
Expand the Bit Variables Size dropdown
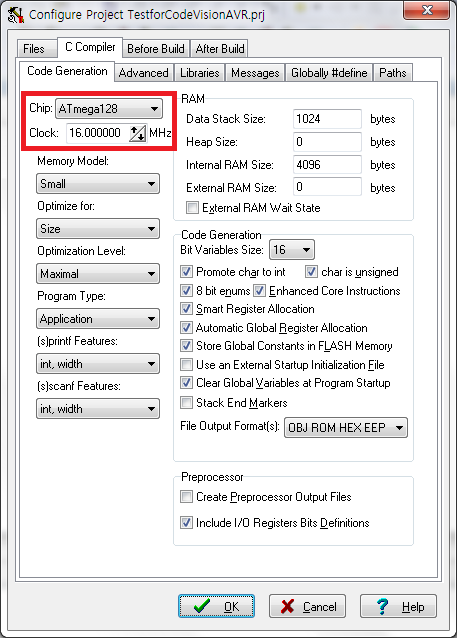(292, 250)
